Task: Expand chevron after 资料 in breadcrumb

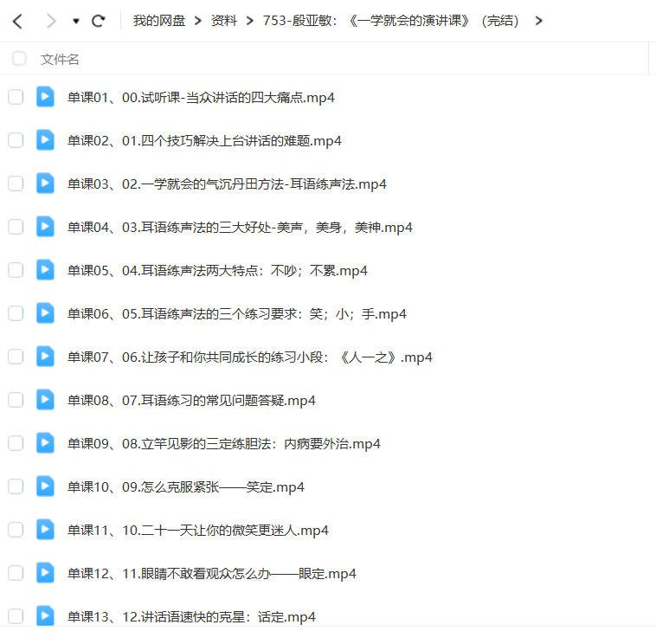Action: point(250,21)
